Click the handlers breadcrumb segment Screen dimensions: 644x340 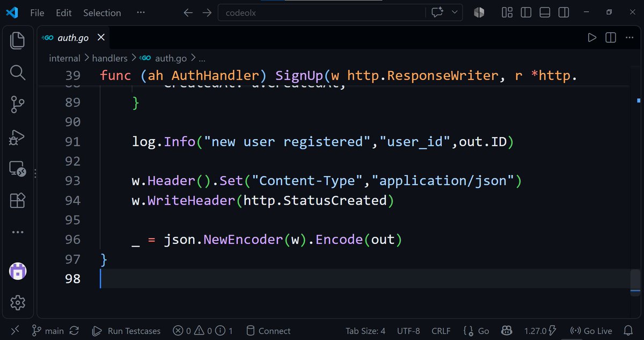[x=109, y=58]
